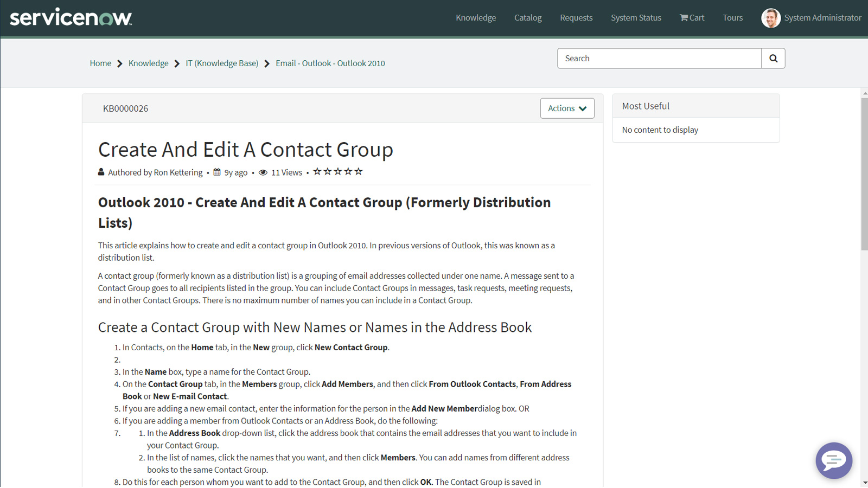The width and height of the screenshot is (868, 488).
Task: Click the ServiceNow logo
Action: pyautogui.click(x=71, y=18)
